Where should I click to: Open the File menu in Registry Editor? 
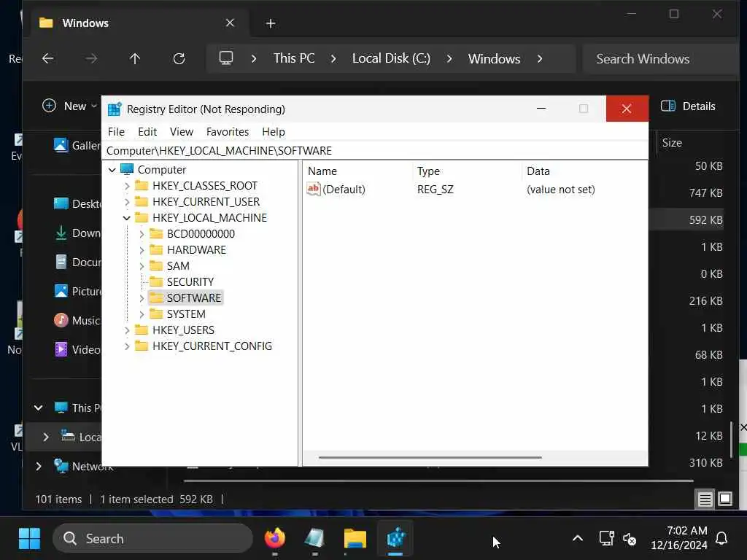tap(116, 132)
